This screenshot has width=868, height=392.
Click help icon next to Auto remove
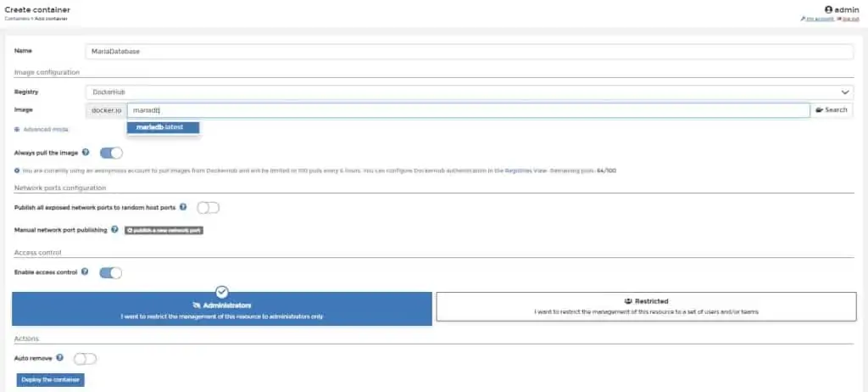tap(60, 358)
